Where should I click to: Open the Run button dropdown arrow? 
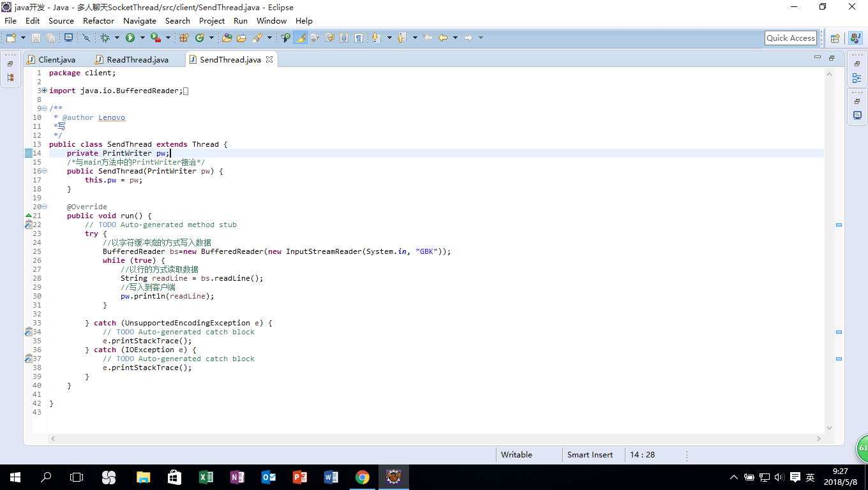[x=142, y=38]
